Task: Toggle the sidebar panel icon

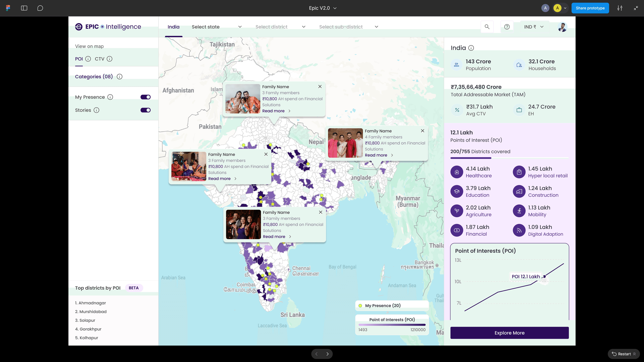Action: [24, 8]
